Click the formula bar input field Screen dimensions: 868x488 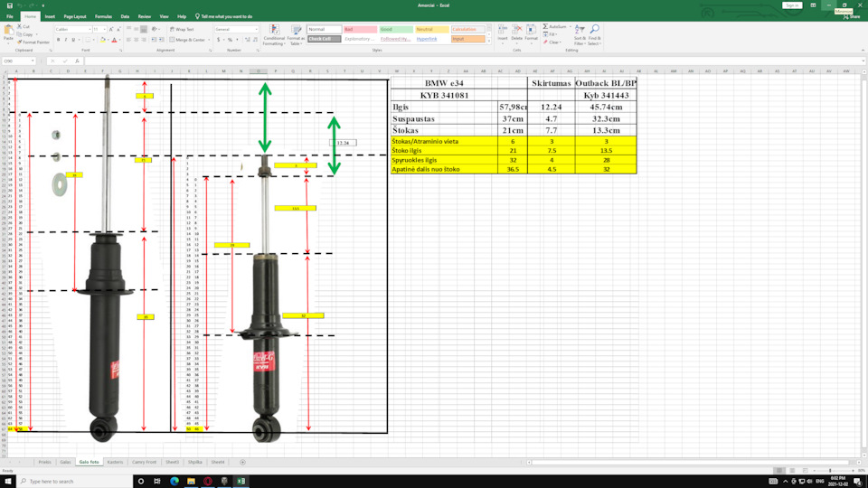452,61
